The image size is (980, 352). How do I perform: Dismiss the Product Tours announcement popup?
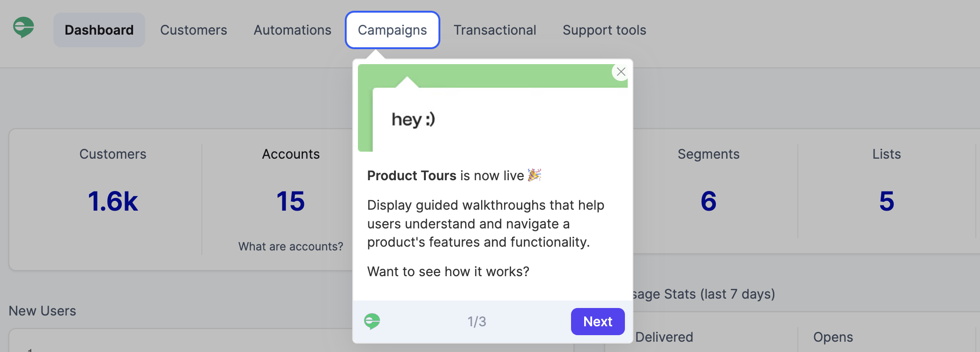621,72
